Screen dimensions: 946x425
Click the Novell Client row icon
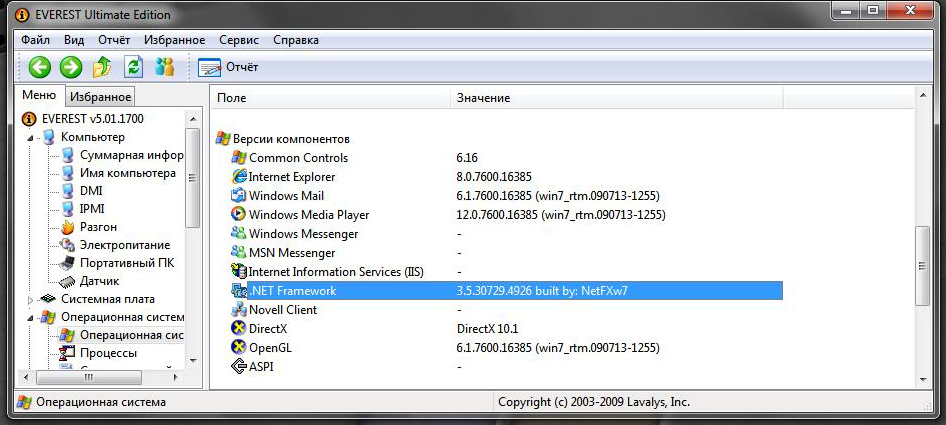239,310
